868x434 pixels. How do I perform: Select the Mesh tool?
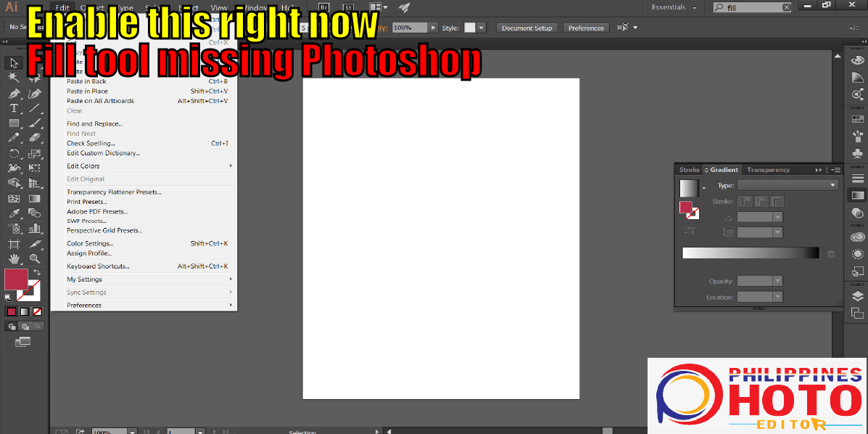tap(15, 198)
